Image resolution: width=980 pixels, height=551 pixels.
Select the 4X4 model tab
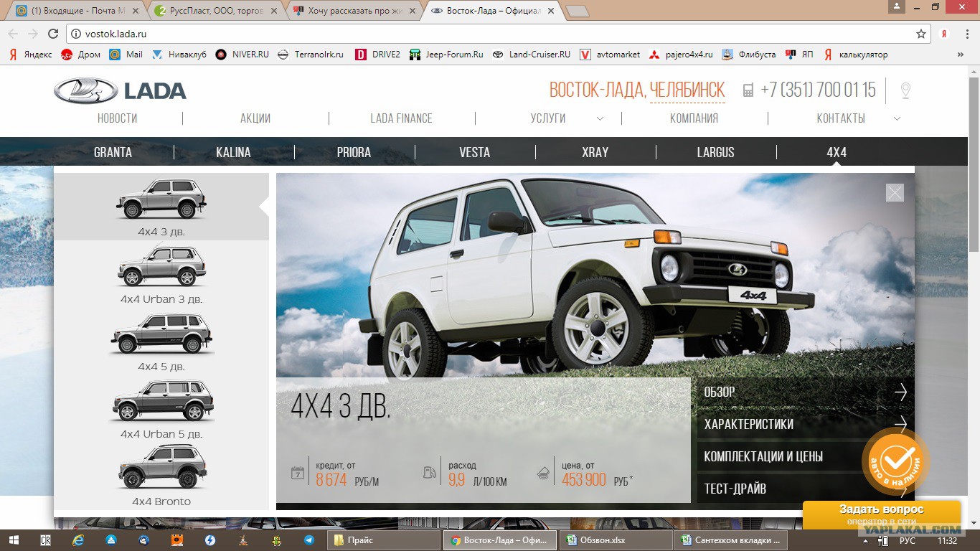(x=837, y=152)
